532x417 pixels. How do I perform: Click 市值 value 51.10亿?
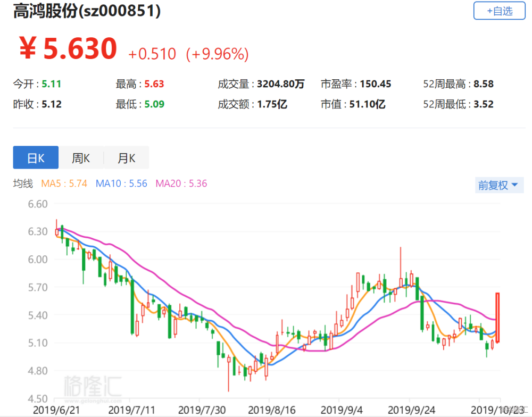click(367, 104)
